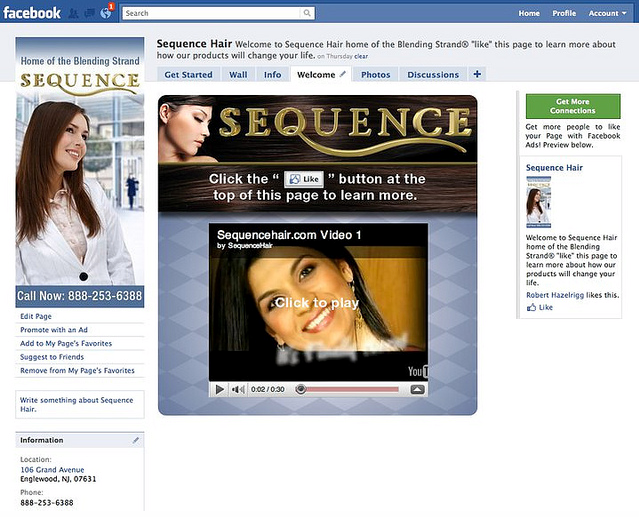This screenshot has height=517, width=639.
Task: Mute the video with the speaker icon
Action: 238,389
